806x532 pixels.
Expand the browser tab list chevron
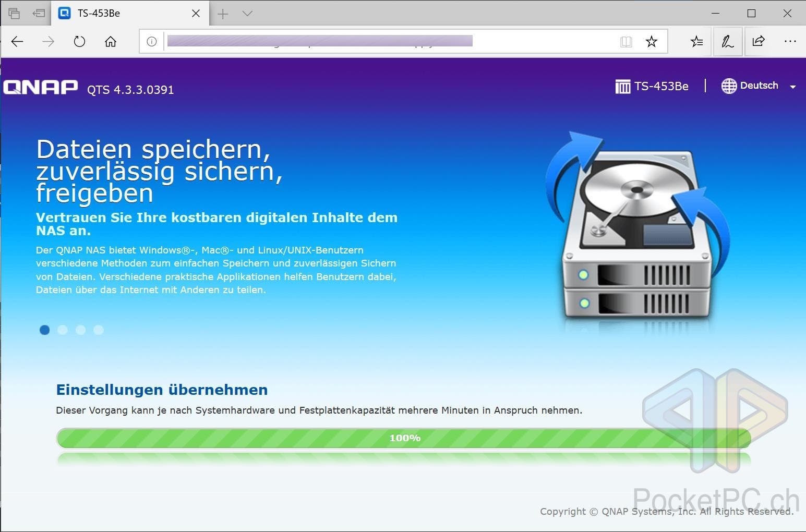pos(248,14)
